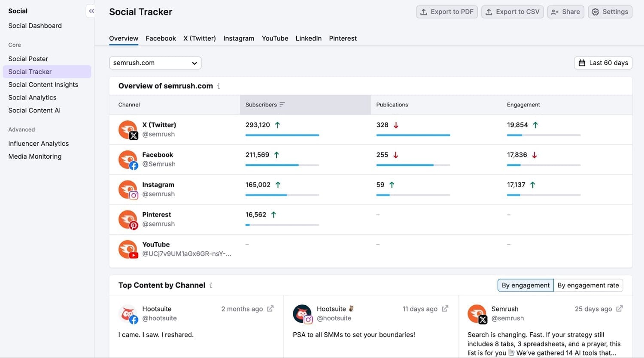Open the info icon next to Overview of semrush.com

click(x=219, y=86)
